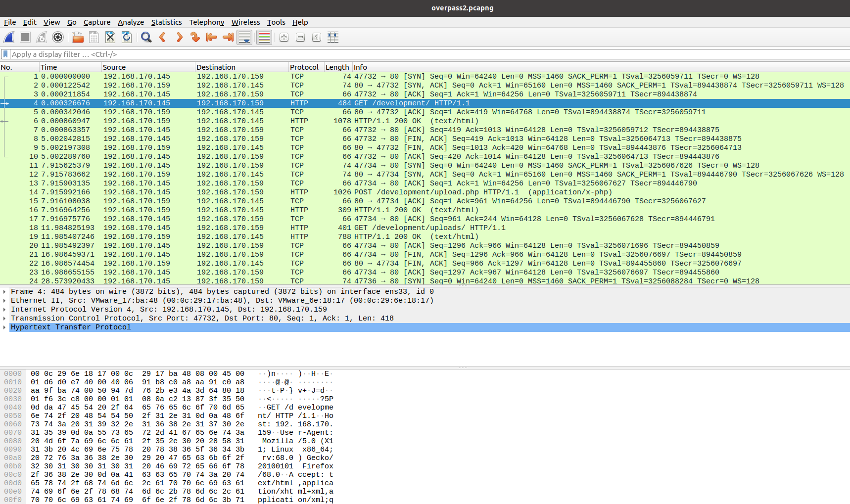Save this capture file

(x=94, y=37)
